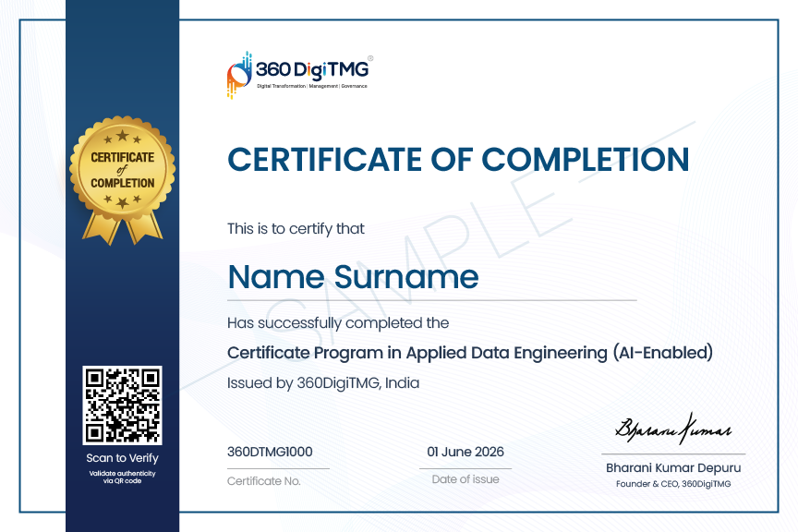Click the Applied Data Engineering program title
The width and height of the screenshot is (798, 532).
tap(470, 353)
